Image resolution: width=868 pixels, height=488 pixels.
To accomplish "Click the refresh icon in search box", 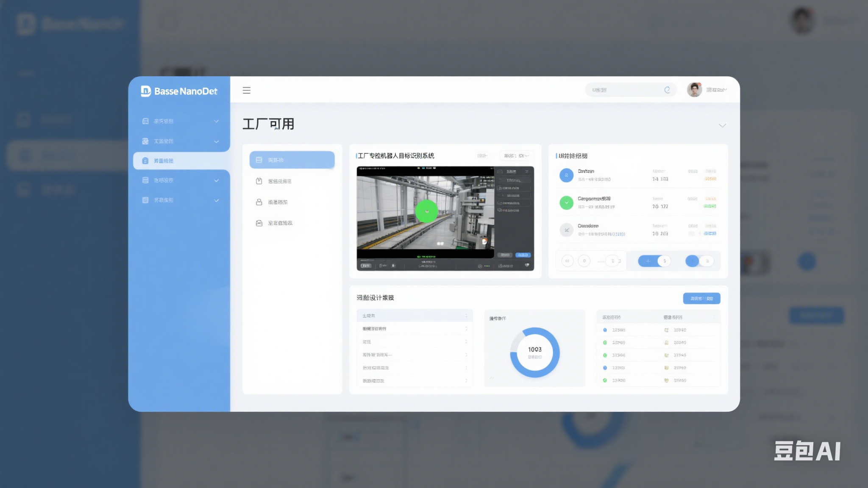I will 667,90.
